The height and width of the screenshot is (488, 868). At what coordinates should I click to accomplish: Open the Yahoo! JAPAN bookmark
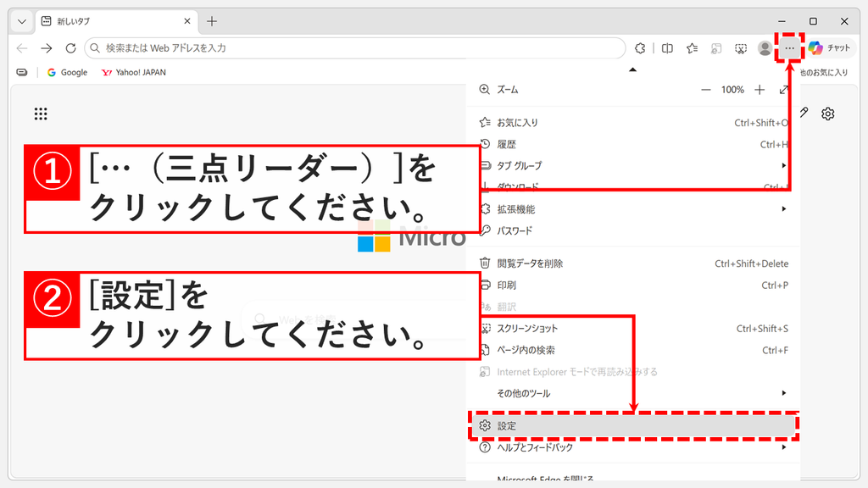point(133,73)
